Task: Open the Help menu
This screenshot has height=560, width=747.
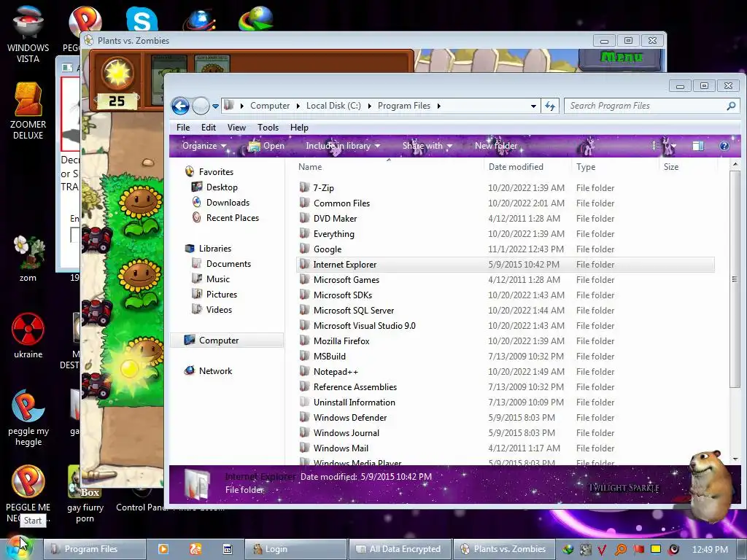Action: point(299,128)
